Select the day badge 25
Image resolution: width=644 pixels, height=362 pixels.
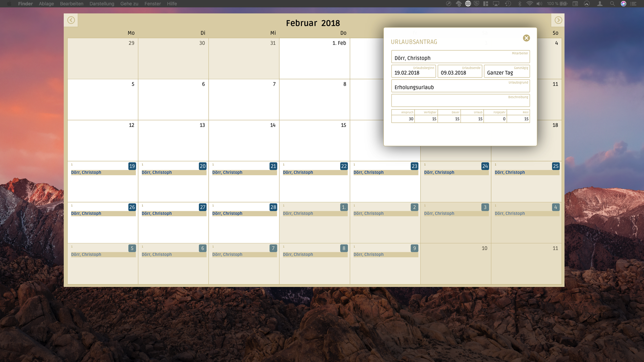556,166
